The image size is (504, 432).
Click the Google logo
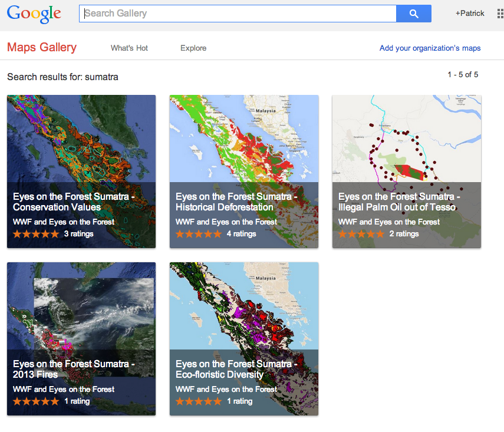coord(34,14)
